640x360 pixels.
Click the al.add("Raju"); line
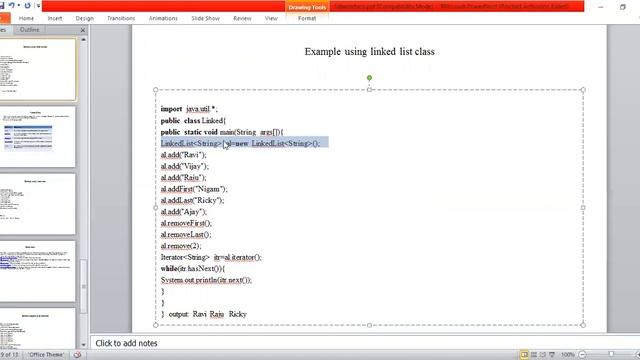[184, 178]
